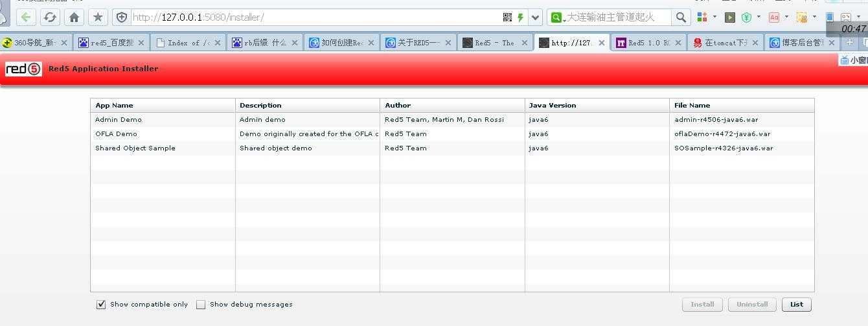Expand dropdown arrow next to yen shield

pyautogui.click(x=759, y=17)
